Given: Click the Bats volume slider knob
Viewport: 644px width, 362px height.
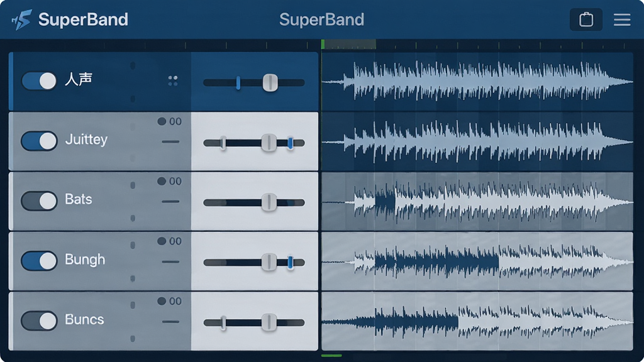Looking at the screenshot, I should [269, 203].
